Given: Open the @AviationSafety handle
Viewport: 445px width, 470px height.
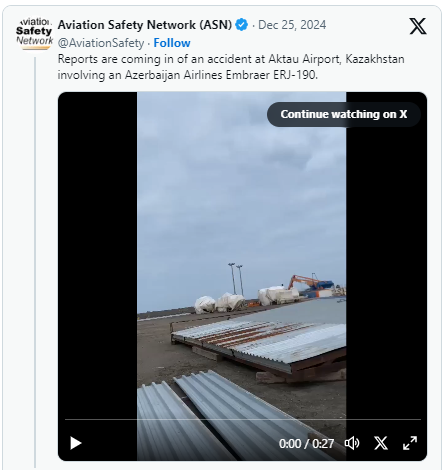Looking at the screenshot, I should [x=101, y=43].
